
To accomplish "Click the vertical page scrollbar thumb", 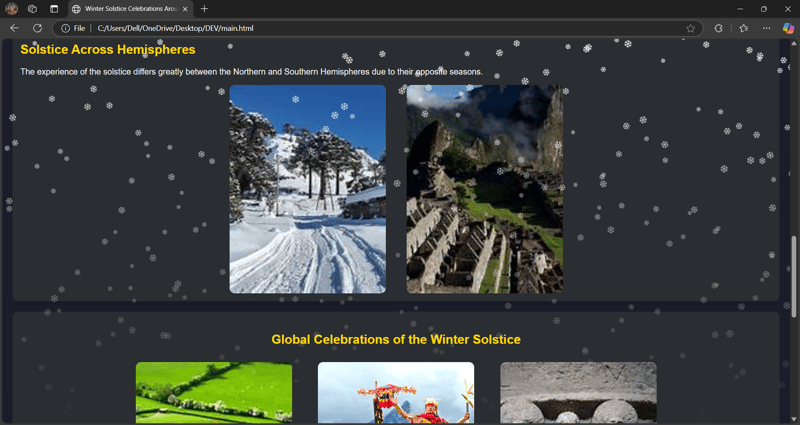I will pyautogui.click(x=793, y=277).
